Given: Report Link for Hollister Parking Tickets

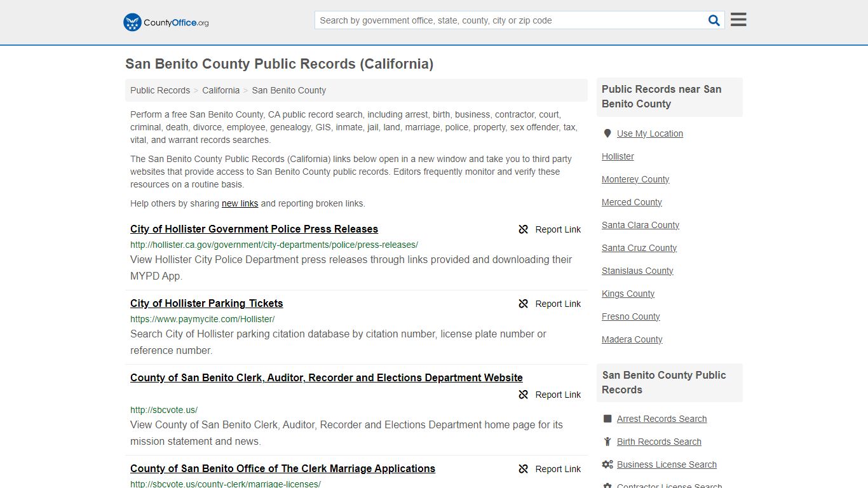Looking at the screenshot, I should click(558, 304).
